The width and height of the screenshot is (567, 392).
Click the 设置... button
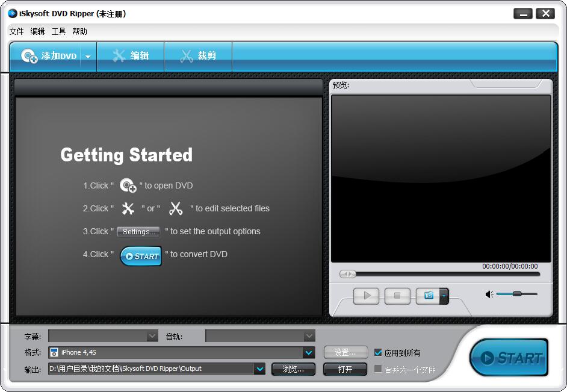point(345,353)
